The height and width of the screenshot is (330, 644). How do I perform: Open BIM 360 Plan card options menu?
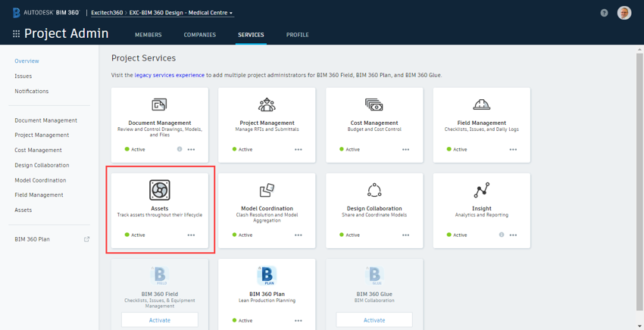pos(299,321)
